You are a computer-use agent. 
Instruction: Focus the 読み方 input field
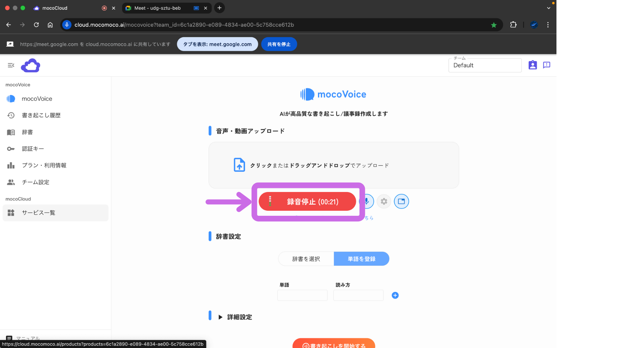(x=358, y=295)
